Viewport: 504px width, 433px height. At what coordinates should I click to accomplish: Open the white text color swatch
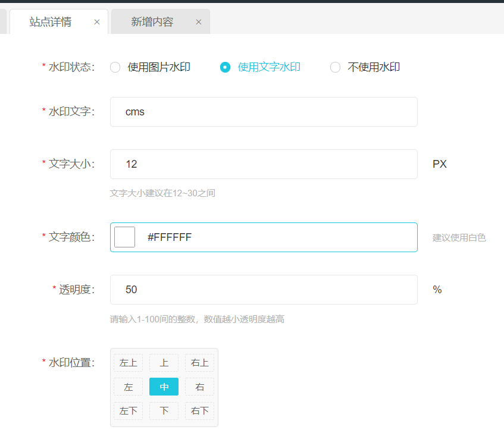[124, 237]
